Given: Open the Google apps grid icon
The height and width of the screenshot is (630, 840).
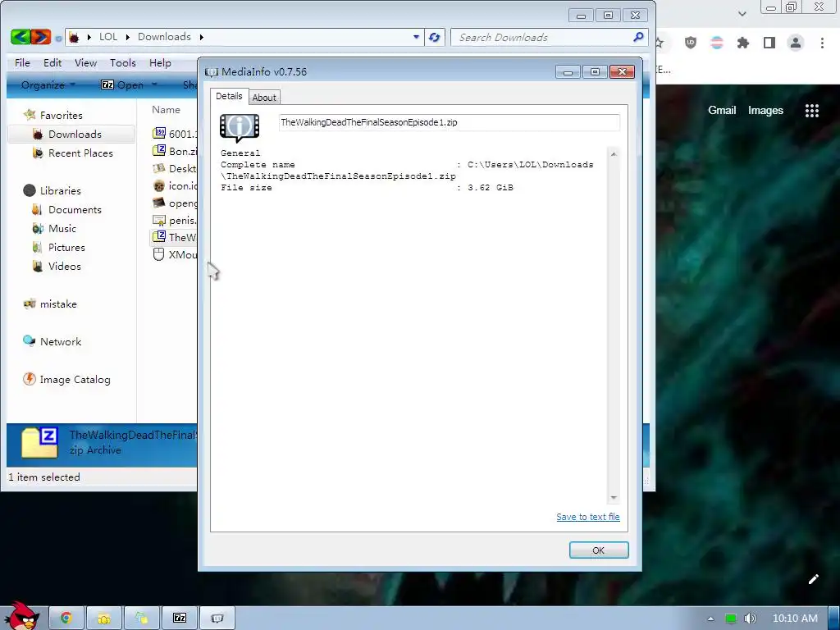Looking at the screenshot, I should [811, 111].
